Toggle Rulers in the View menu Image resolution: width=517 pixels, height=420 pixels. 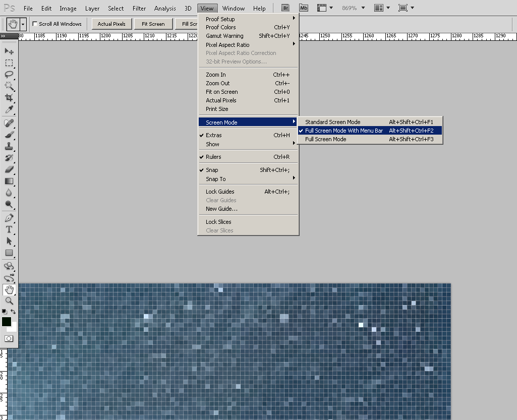248,157
